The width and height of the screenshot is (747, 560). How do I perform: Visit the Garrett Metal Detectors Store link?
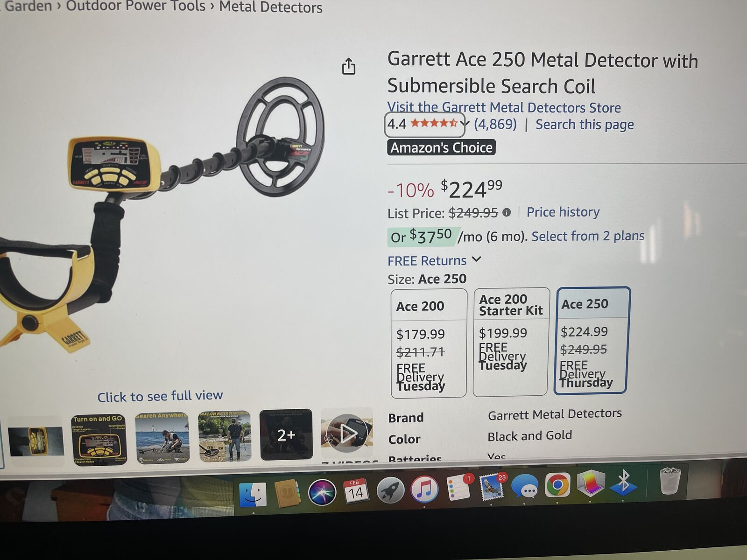504,107
